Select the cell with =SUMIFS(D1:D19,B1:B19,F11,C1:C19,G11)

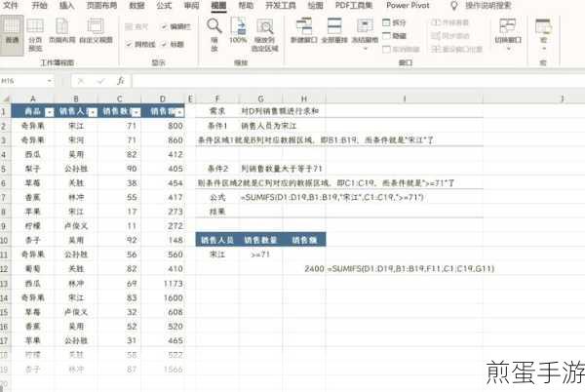(405, 268)
